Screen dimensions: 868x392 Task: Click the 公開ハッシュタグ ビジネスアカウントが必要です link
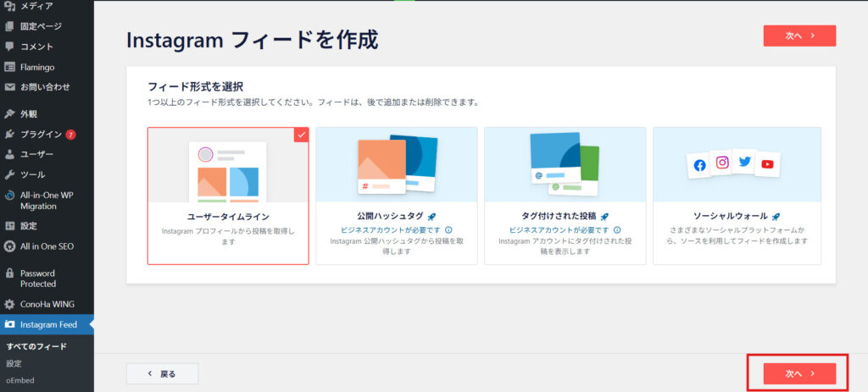[391, 230]
